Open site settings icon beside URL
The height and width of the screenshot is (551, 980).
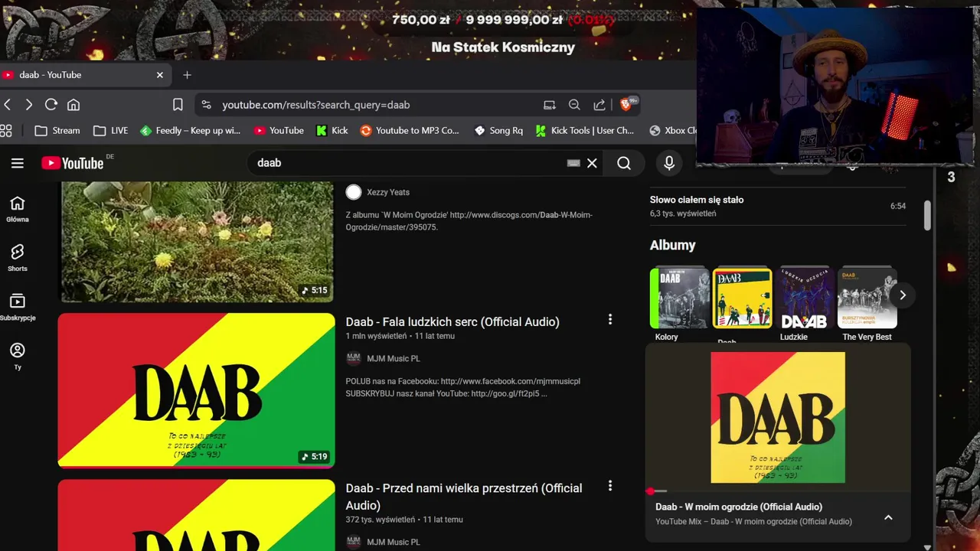point(205,105)
